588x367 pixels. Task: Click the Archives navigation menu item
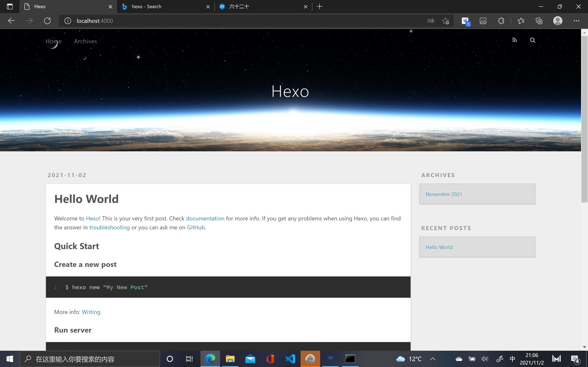coord(86,41)
